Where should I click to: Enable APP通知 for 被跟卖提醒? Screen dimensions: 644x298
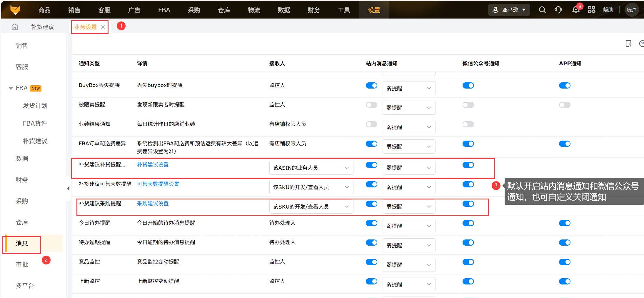565,105
